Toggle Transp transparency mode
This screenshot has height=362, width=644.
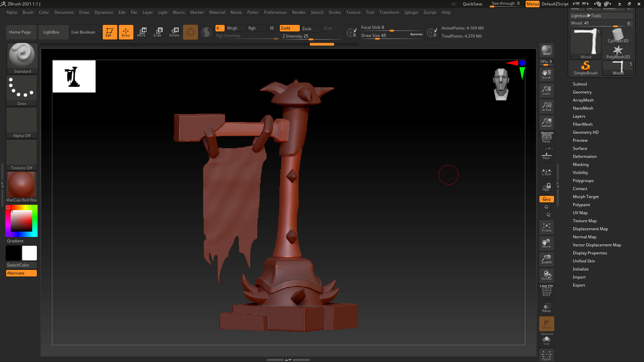tap(546, 308)
